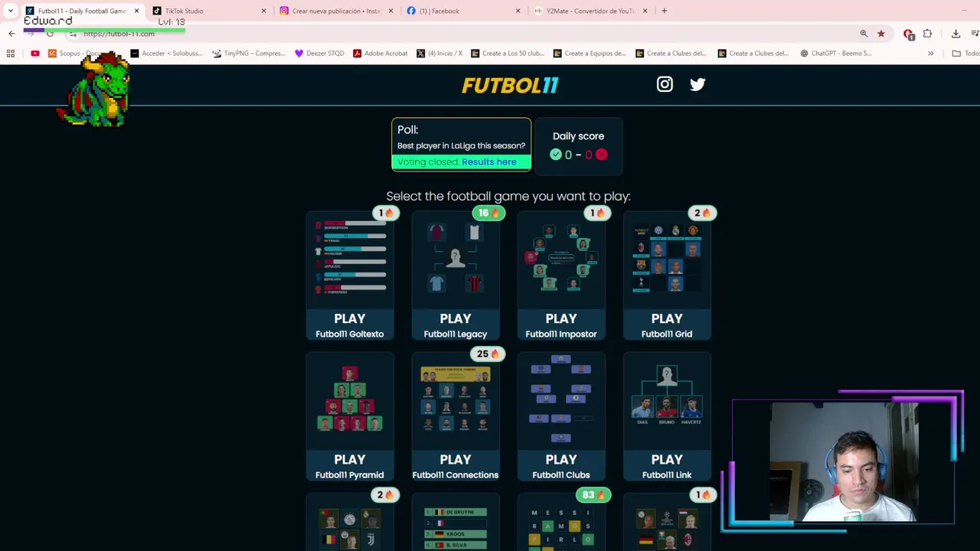Play Futbol11 Pyramid
Screen dimensions: 980x551
(x=350, y=466)
